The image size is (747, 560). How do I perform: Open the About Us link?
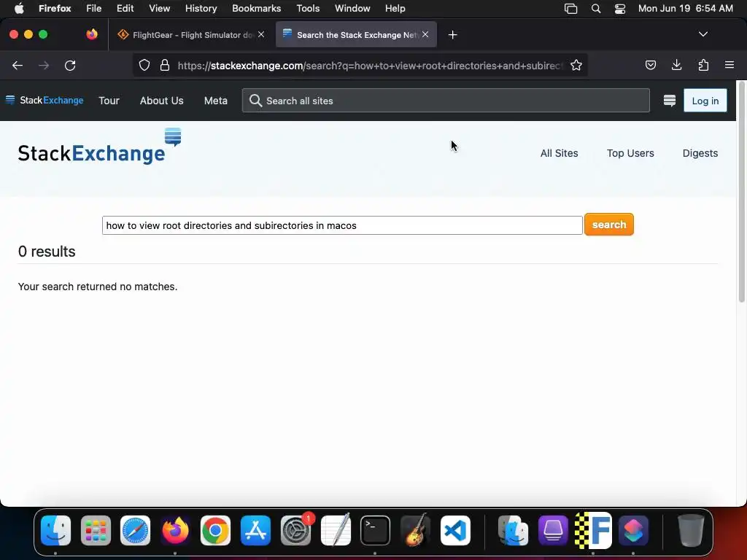(x=161, y=101)
